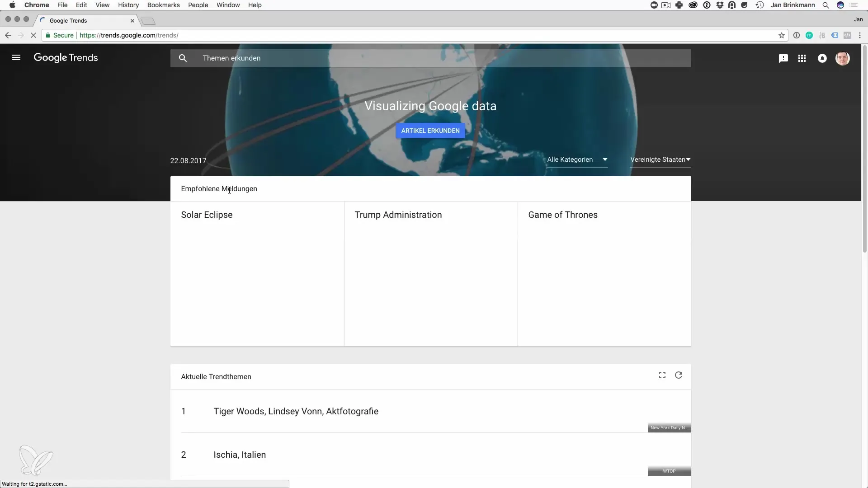Open trend Tiger Woods, Lindsey Vonn, Aktfotografie
This screenshot has height=488, width=868.
click(296, 411)
